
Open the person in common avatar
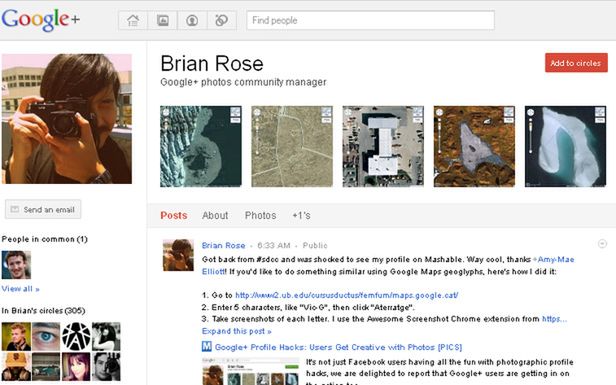16,265
